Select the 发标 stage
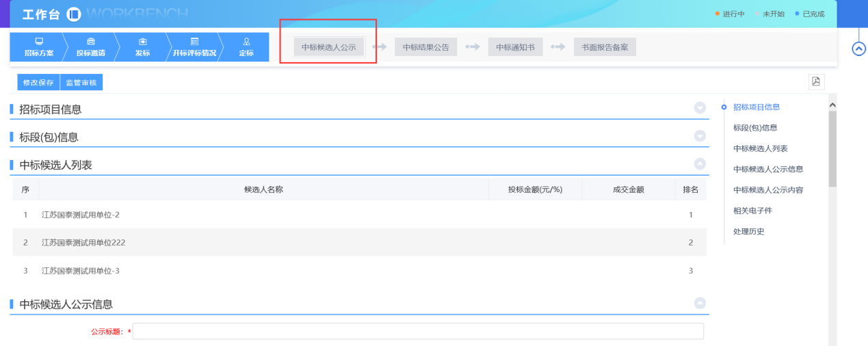The height and width of the screenshot is (346, 868). tap(142, 47)
